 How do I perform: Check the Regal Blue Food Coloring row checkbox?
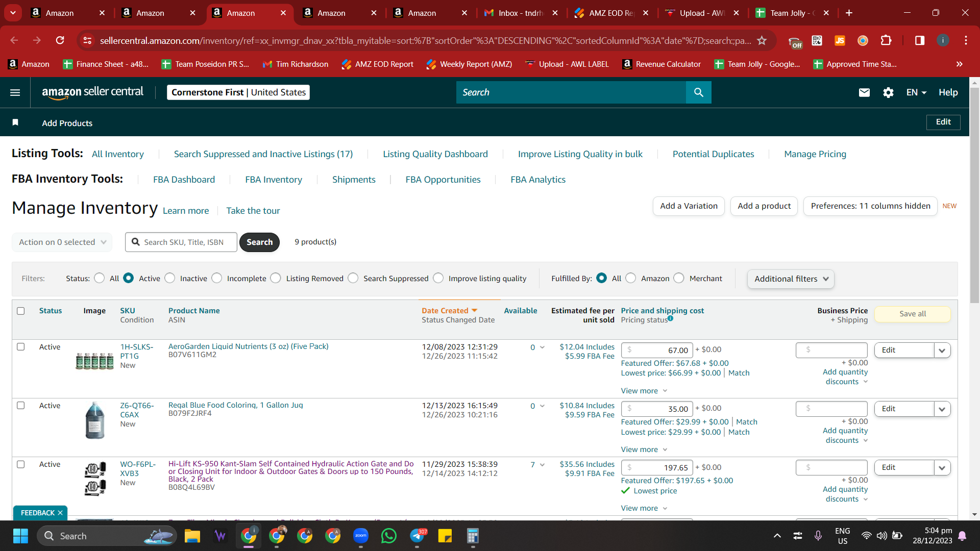click(x=21, y=406)
